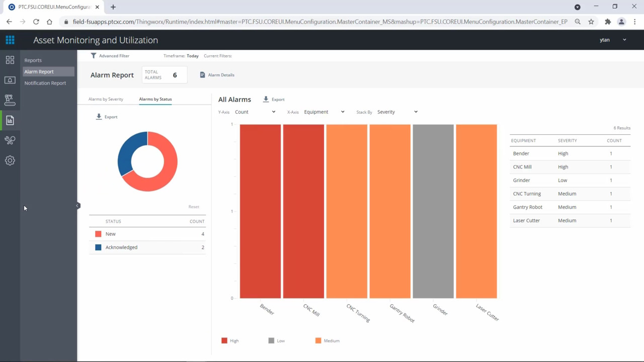Select the Notification Report menu item
Viewport: 644px width, 362px height.
[x=45, y=83]
